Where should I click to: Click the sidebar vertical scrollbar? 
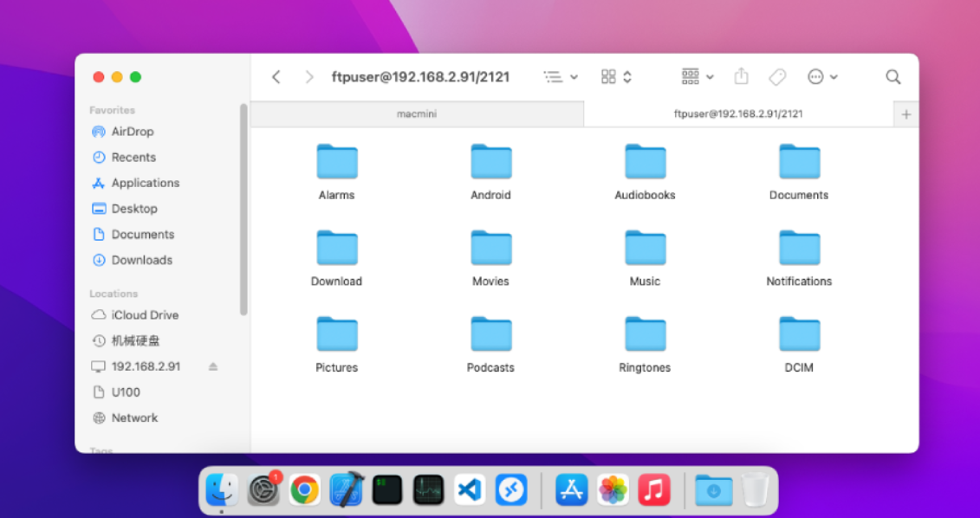tap(244, 208)
